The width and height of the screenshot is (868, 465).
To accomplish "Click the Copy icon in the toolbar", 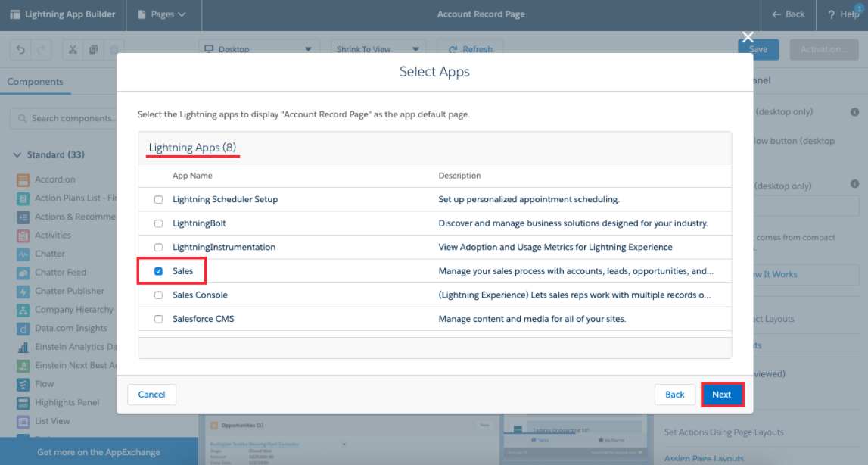I will (93, 49).
